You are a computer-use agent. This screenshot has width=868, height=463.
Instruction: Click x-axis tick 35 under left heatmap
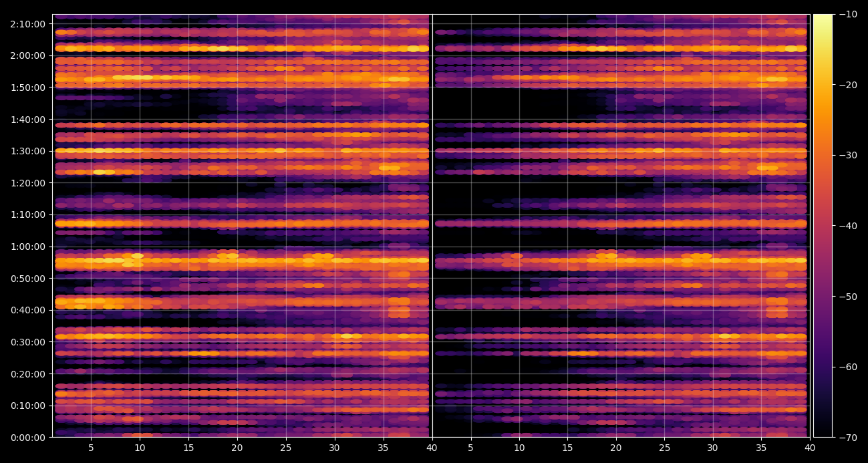pyautogui.click(x=383, y=448)
